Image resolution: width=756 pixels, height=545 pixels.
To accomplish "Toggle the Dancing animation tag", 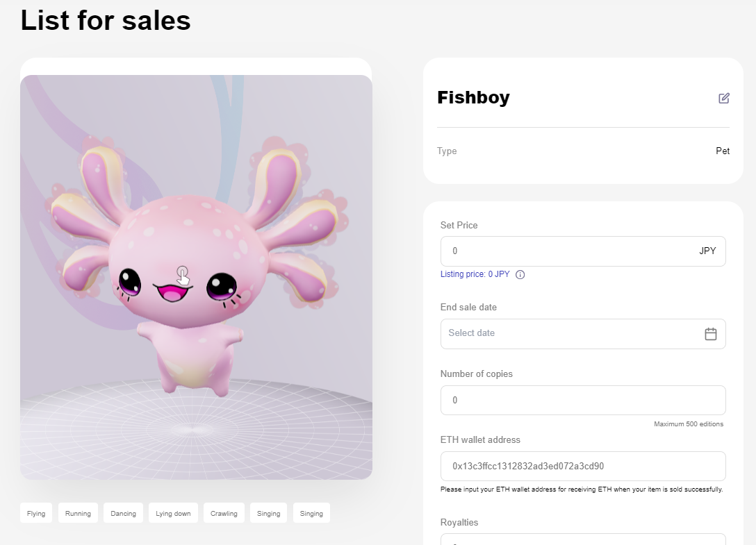I will click(x=124, y=514).
